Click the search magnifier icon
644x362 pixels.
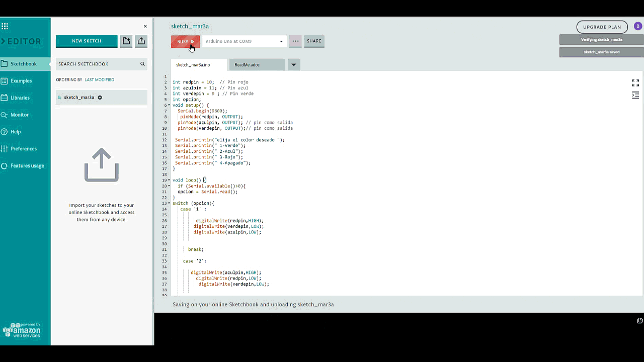142,64
